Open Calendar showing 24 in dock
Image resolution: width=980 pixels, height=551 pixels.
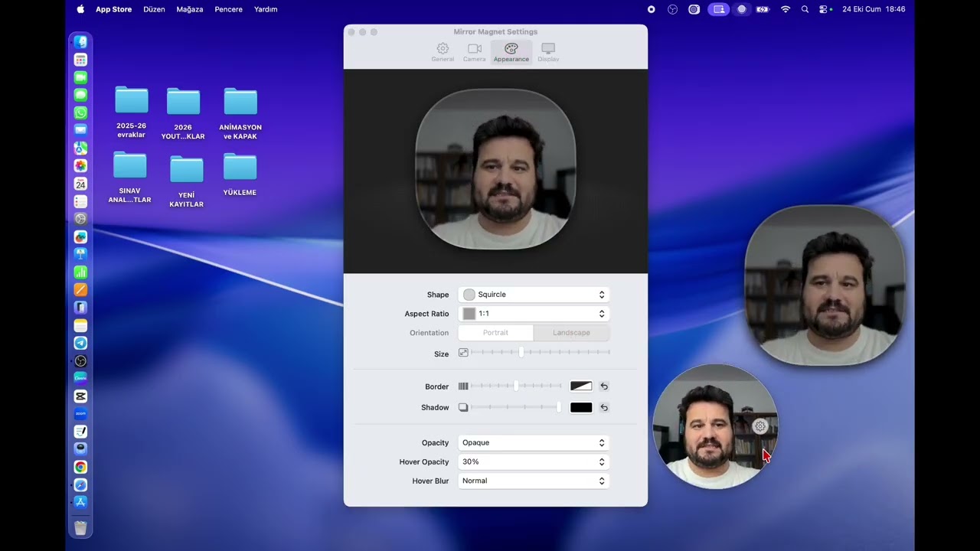(x=80, y=184)
